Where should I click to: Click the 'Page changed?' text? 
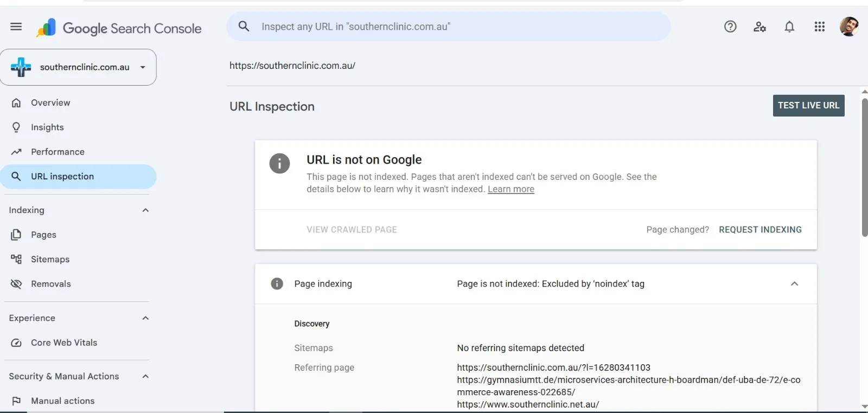pyautogui.click(x=678, y=230)
